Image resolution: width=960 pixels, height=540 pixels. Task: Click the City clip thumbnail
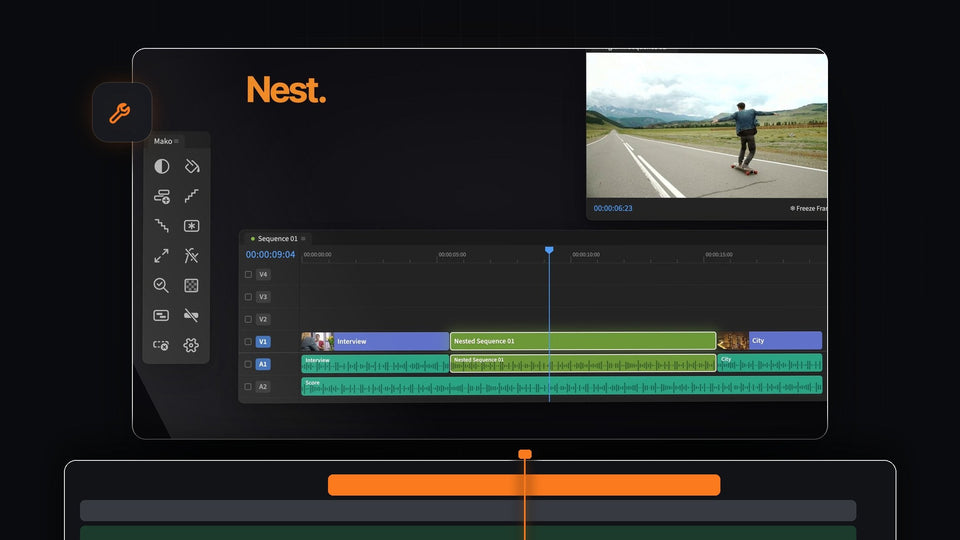[733, 340]
